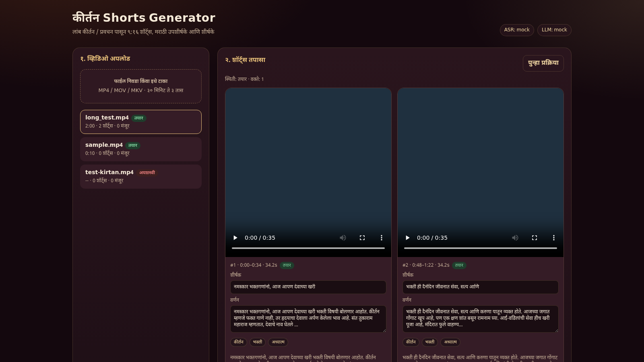Viewport: 644px width, 362px height.
Task: Seek along the second video's progress bar
Action: pos(481,248)
